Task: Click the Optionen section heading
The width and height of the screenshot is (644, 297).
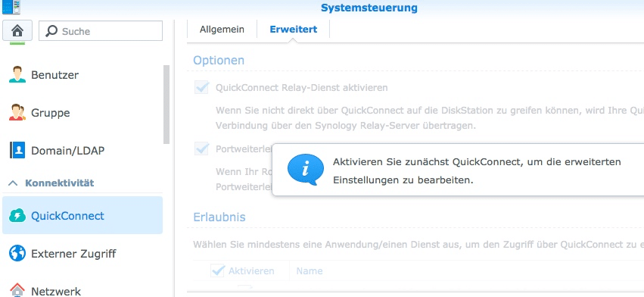Action: [219, 61]
